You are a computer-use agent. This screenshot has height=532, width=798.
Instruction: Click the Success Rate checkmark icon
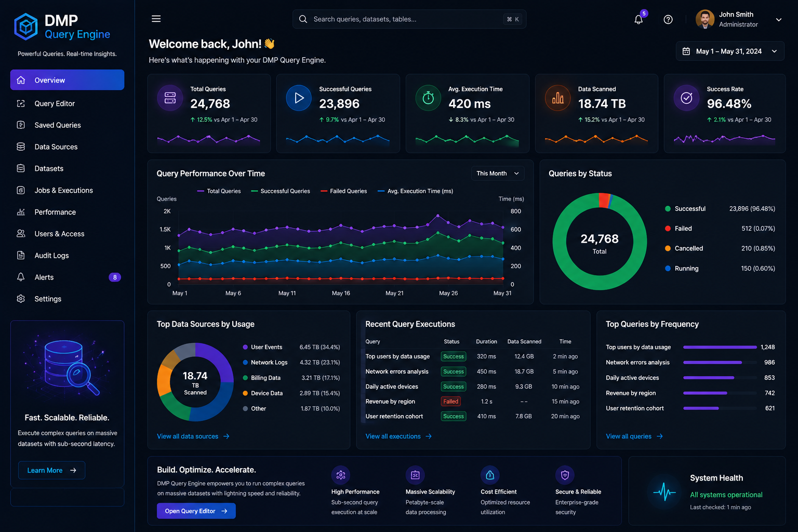click(686, 98)
